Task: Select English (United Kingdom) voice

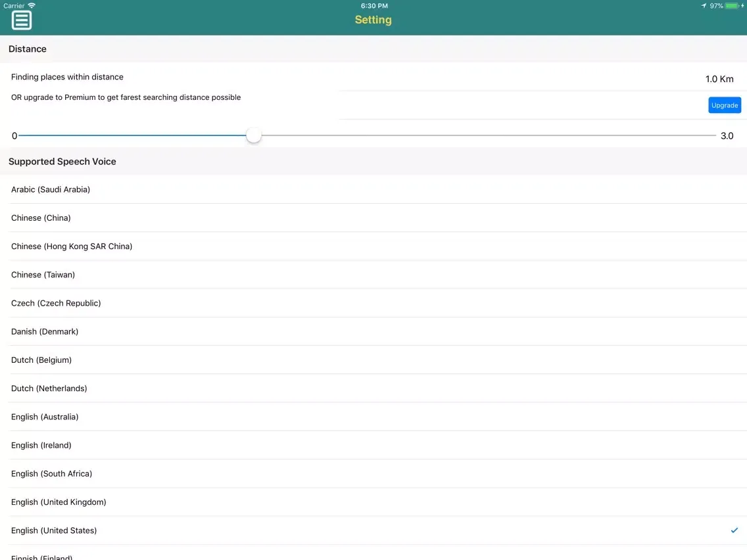Action: (x=373, y=502)
